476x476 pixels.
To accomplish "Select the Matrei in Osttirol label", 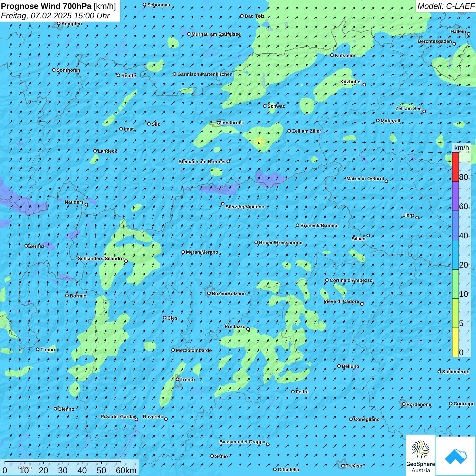I will click(365, 178).
